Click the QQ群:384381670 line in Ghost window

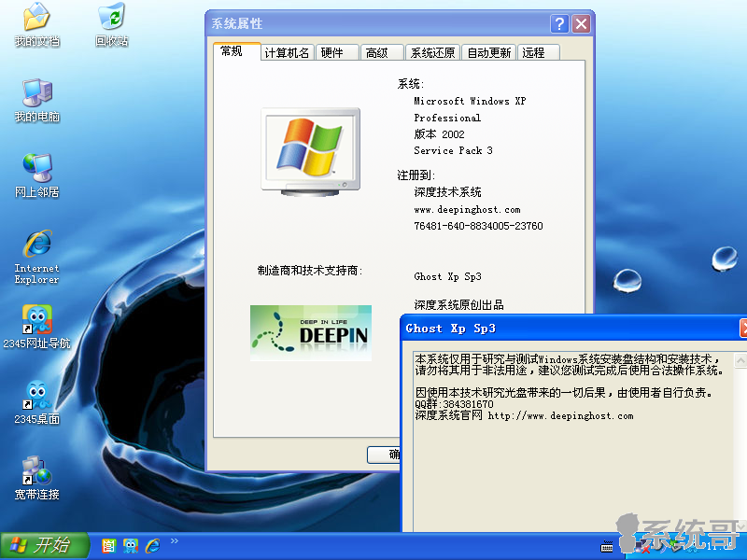pyautogui.click(x=454, y=404)
